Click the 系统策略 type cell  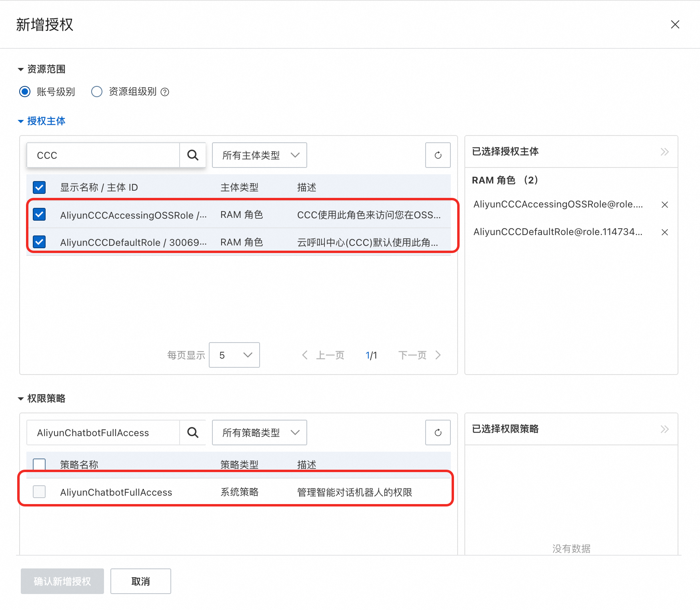point(240,492)
